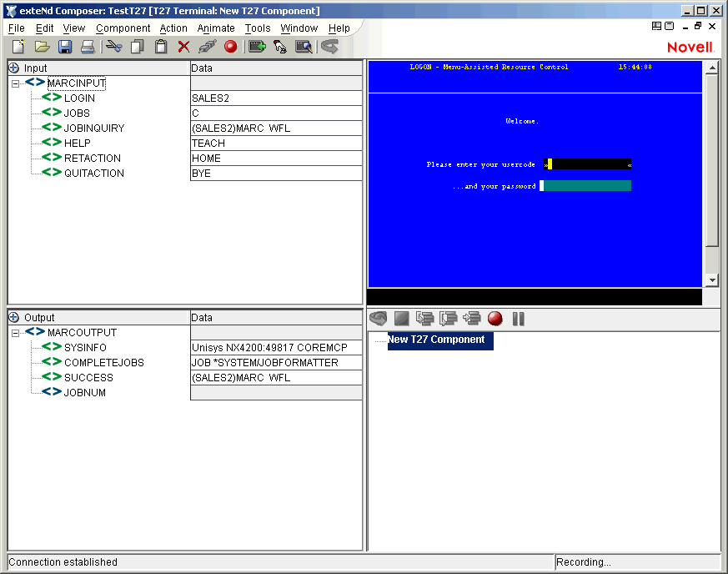The height and width of the screenshot is (574, 728).
Task: Open the Animate menu
Action: (x=216, y=28)
